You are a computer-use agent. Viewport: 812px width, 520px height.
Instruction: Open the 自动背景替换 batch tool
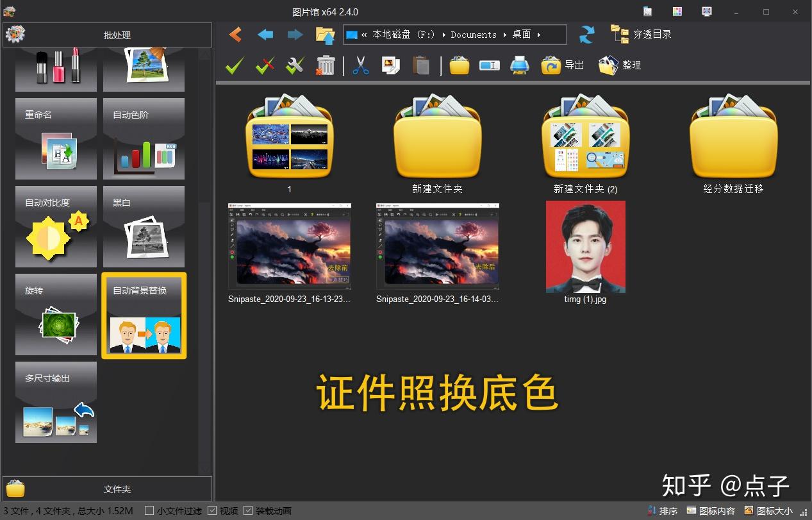point(144,315)
